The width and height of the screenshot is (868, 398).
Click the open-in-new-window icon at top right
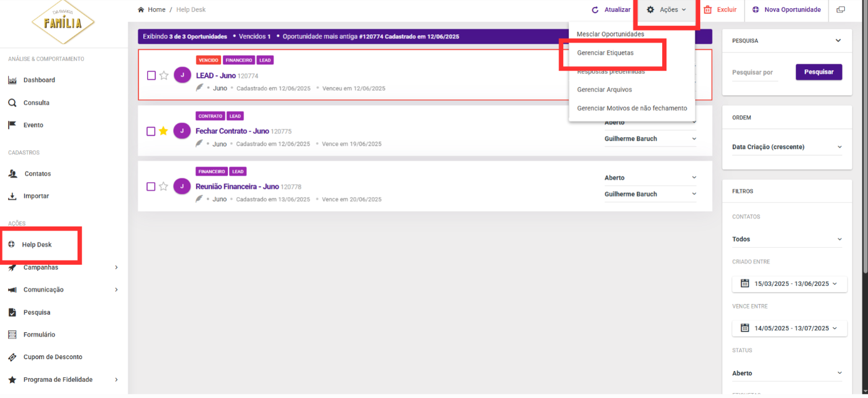tap(840, 10)
